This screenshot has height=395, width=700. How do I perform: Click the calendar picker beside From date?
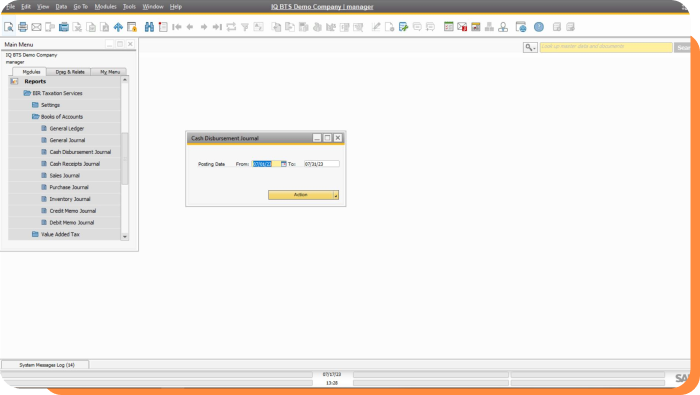pos(283,164)
